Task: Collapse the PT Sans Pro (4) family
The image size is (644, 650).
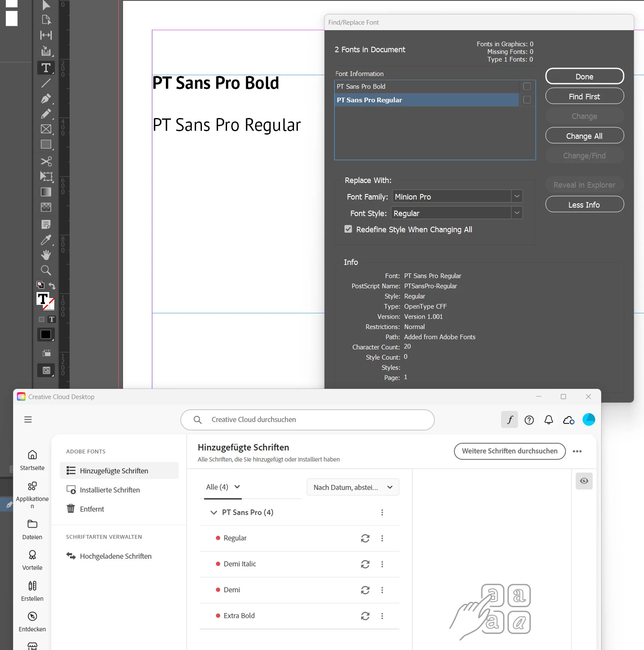Action: (x=213, y=512)
